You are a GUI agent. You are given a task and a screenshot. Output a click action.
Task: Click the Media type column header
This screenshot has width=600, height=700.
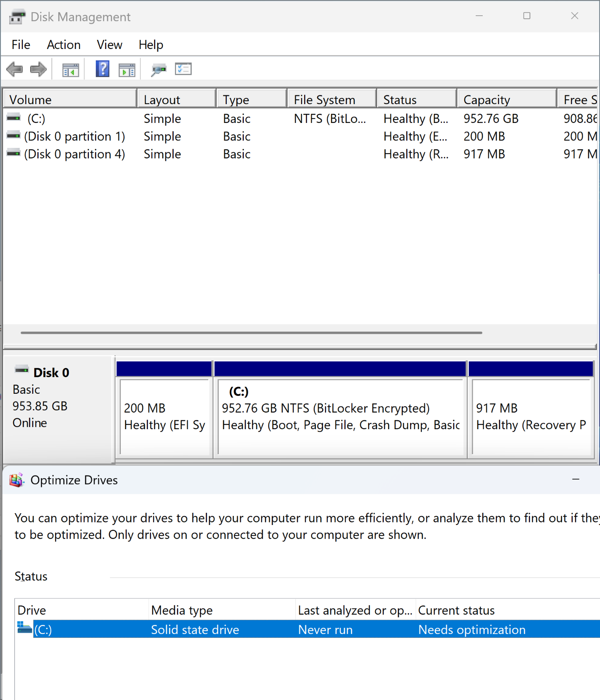222,610
